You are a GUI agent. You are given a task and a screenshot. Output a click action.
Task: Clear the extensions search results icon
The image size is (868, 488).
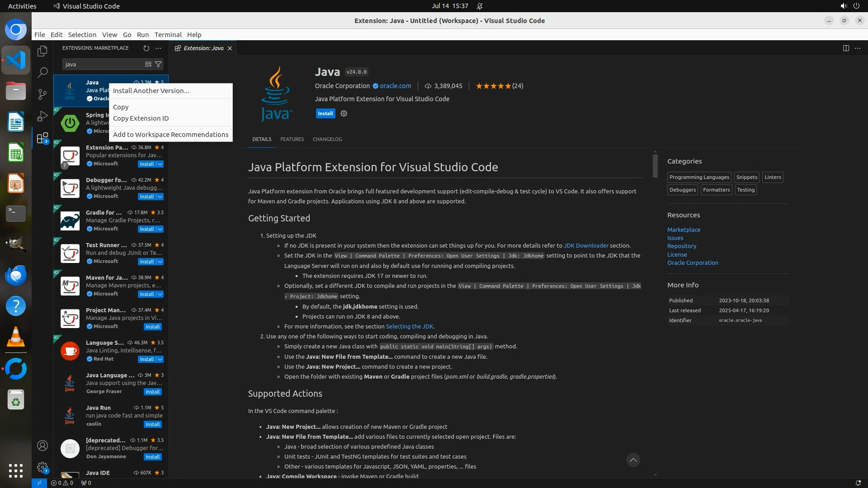148,64
